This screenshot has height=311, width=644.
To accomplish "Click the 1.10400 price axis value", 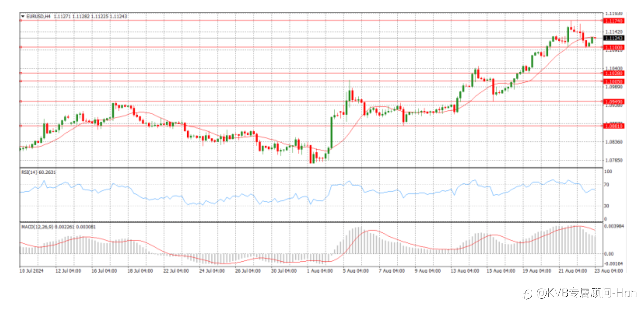I will pyautogui.click(x=614, y=68).
